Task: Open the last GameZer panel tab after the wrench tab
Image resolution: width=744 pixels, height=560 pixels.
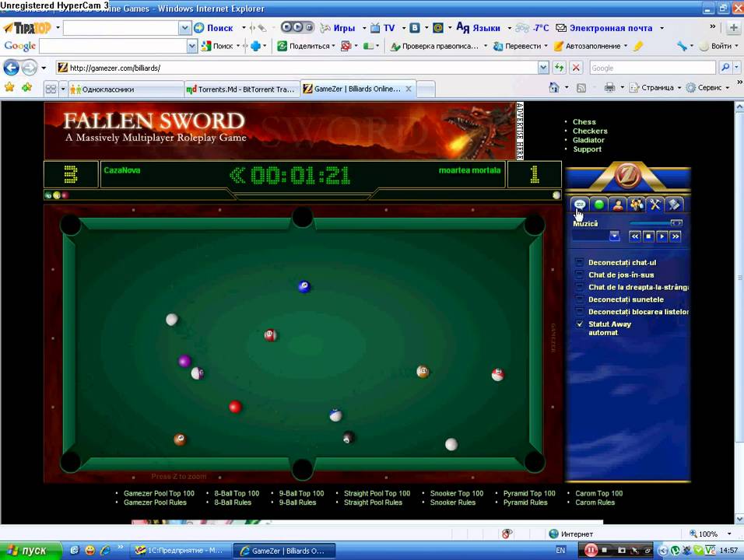Action: pos(674,205)
